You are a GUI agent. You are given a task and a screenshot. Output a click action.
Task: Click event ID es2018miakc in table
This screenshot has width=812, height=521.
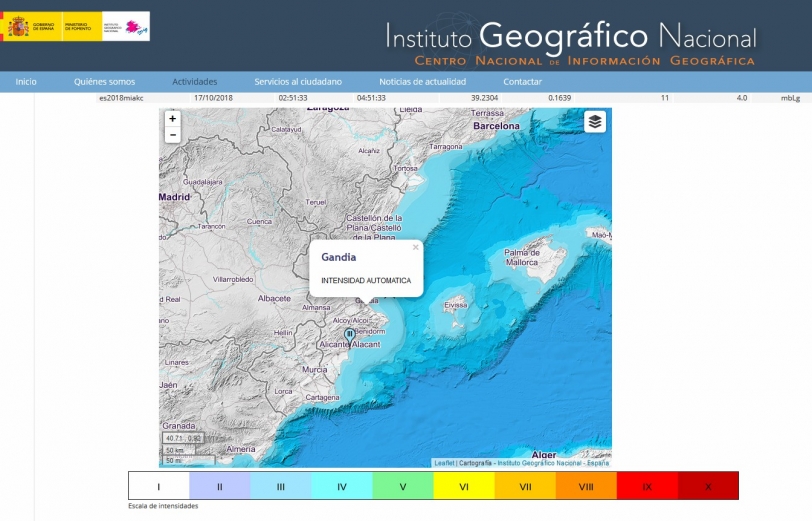[121, 98]
